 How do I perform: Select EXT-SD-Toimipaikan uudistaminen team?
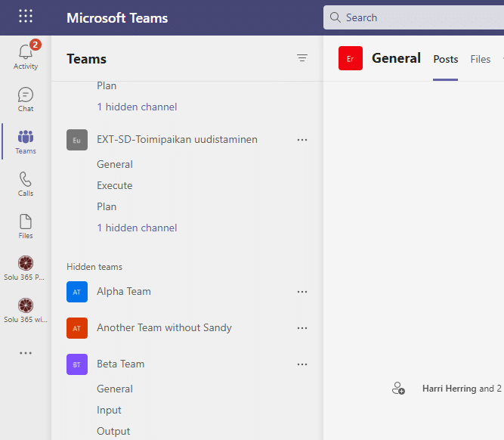pyautogui.click(x=177, y=139)
